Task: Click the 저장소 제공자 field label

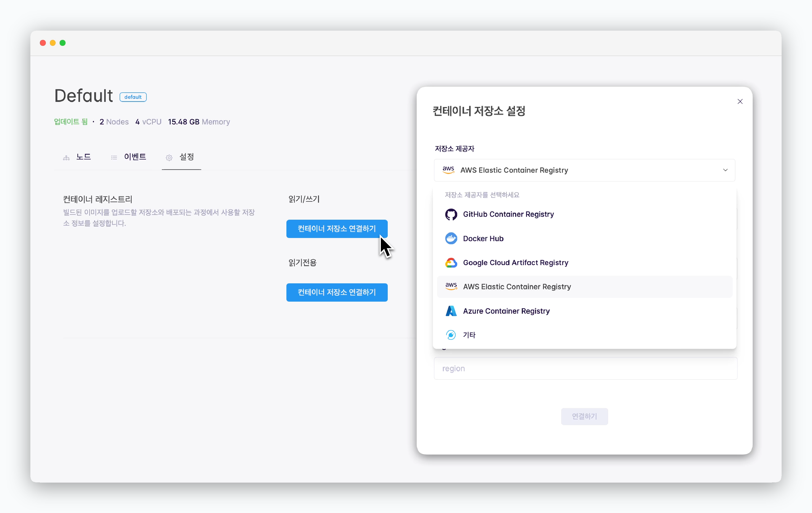Action: click(x=455, y=148)
